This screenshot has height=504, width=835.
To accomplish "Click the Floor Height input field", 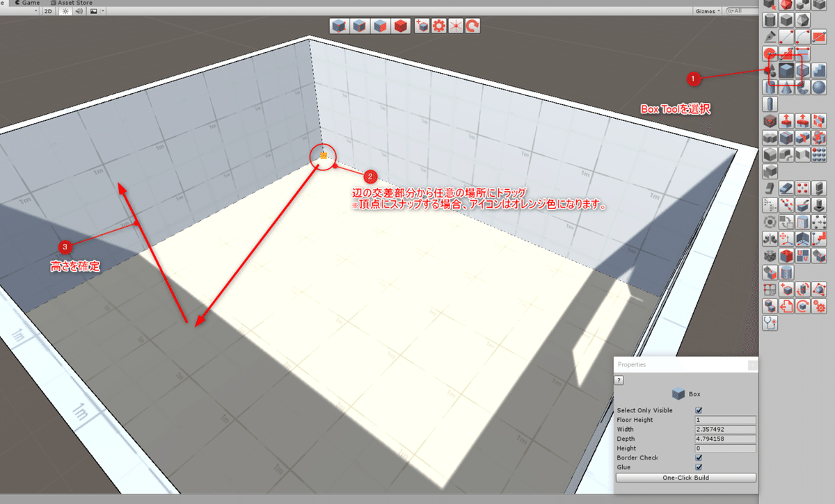I will [x=725, y=420].
